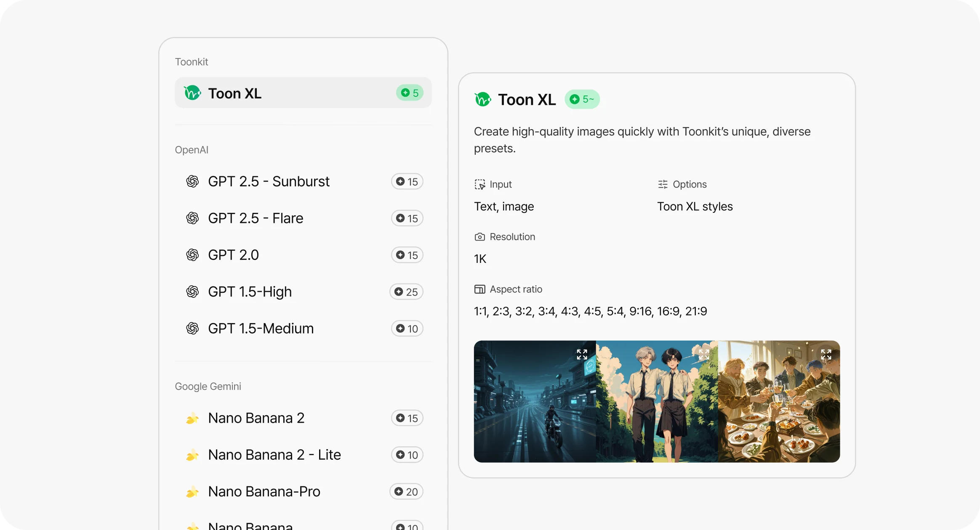Viewport: 980px width, 530px height.
Task: Select the Nano Banana-Pro model
Action: pos(303,491)
